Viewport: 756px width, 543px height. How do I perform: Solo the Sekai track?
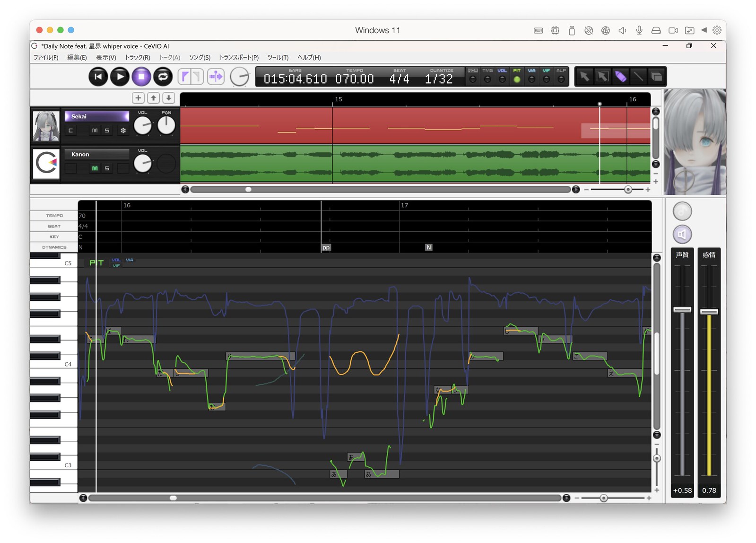pyautogui.click(x=107, y=131)
